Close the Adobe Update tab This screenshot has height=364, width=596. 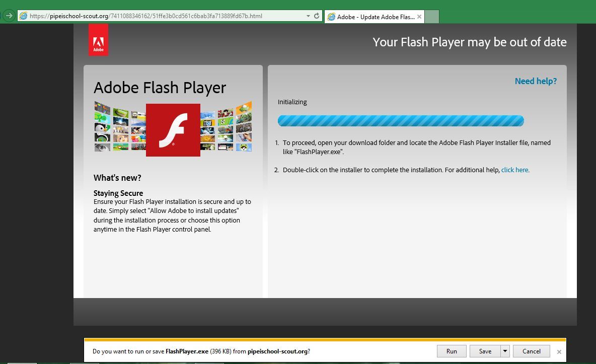coord(419,17)
